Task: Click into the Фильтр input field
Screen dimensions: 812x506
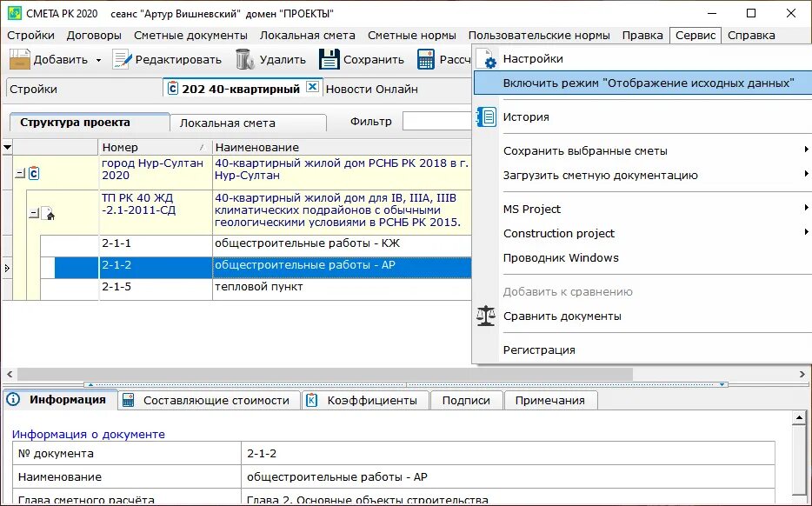Action: click(x=437, y=122)
